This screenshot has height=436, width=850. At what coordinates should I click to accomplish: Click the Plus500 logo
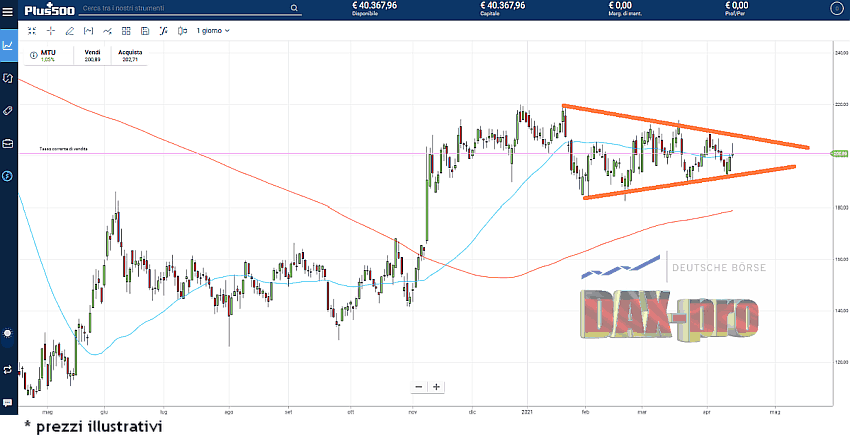point(49,10)
